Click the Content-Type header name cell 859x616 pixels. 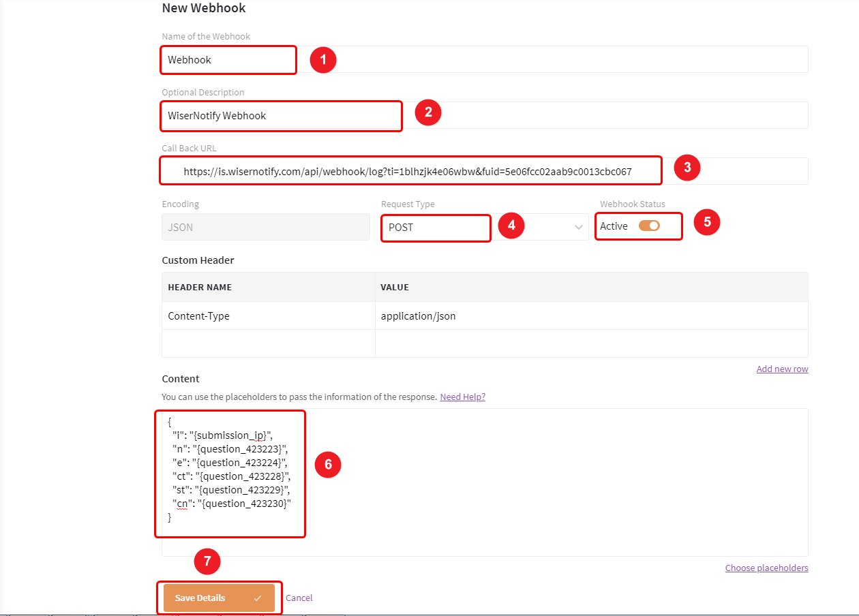[269, 316]
